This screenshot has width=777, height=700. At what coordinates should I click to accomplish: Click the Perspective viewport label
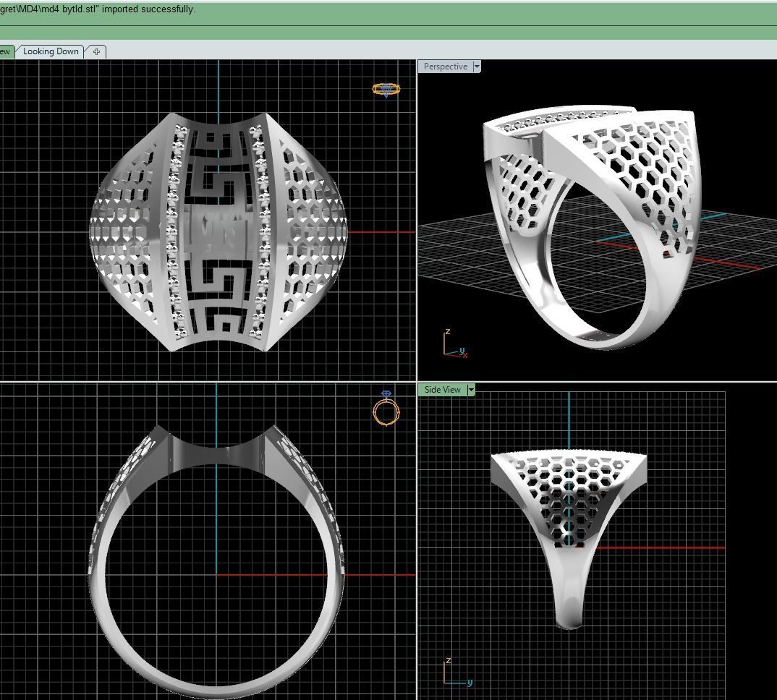click(x=445, y=67)
